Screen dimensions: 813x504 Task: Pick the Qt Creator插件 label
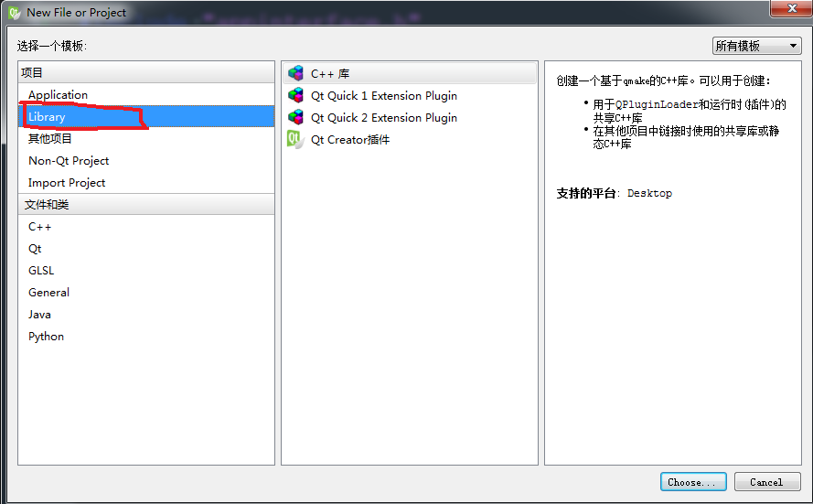350,139
